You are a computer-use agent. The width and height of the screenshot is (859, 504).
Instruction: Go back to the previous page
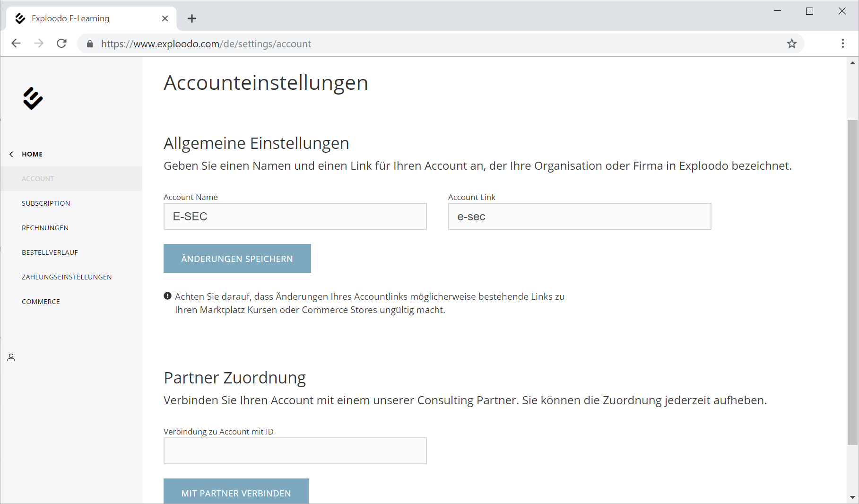16,43
